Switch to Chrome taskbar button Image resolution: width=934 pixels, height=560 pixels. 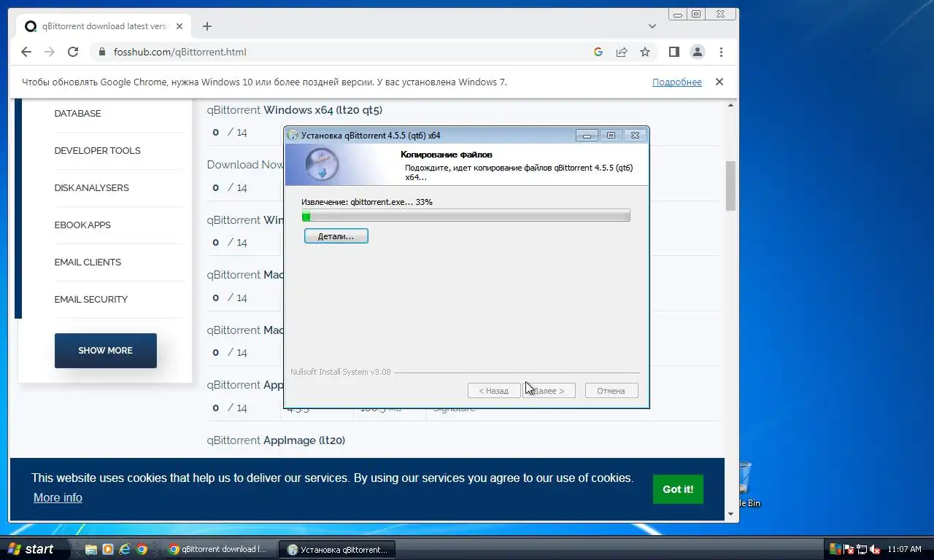(220, 549)
